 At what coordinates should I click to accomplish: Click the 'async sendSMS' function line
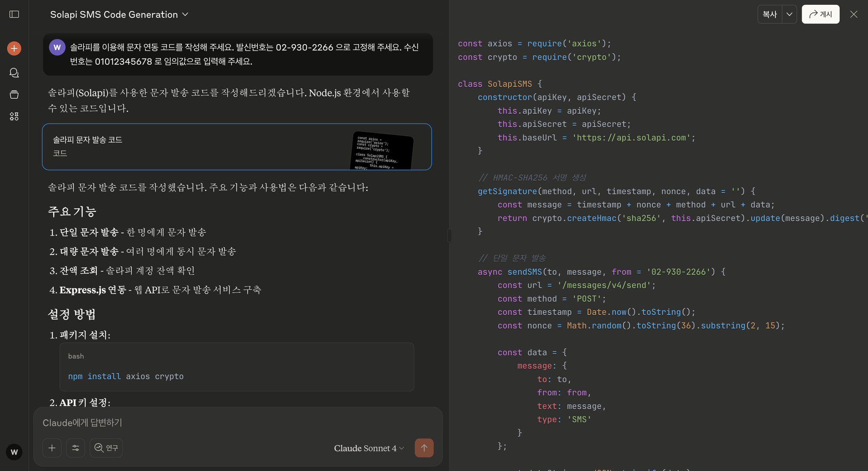tap(602, 272)
